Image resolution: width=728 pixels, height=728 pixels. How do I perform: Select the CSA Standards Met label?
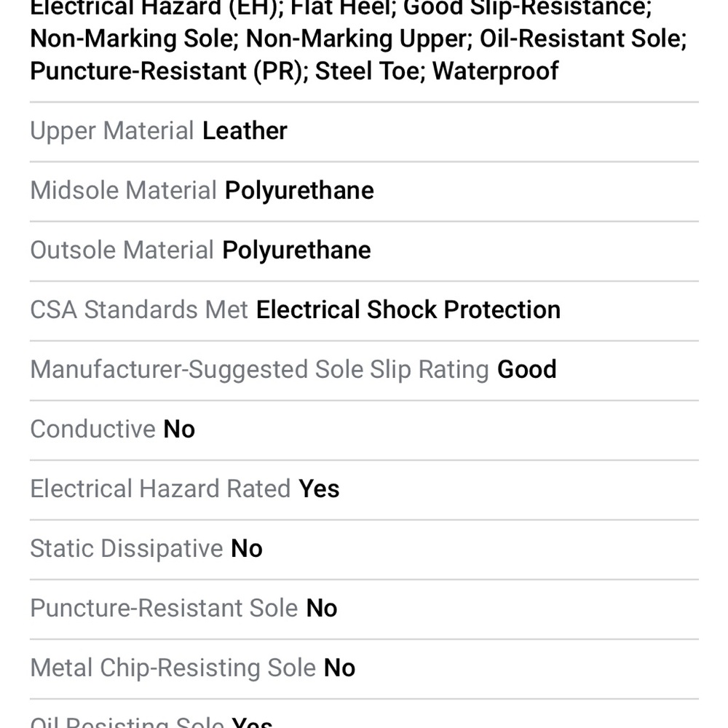pyautogui.click(x=139, y=309)
